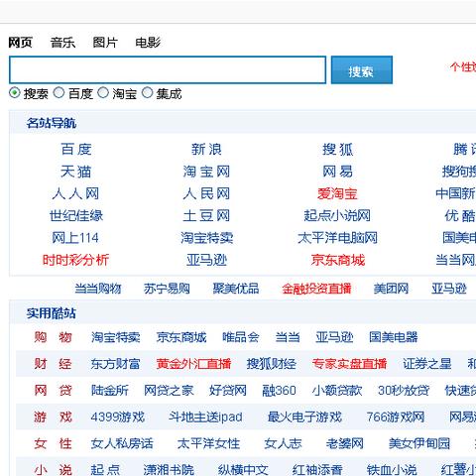Choose the 集成 radio option
476x476 pixels.
pyautogui.click(x=148, y=93)
